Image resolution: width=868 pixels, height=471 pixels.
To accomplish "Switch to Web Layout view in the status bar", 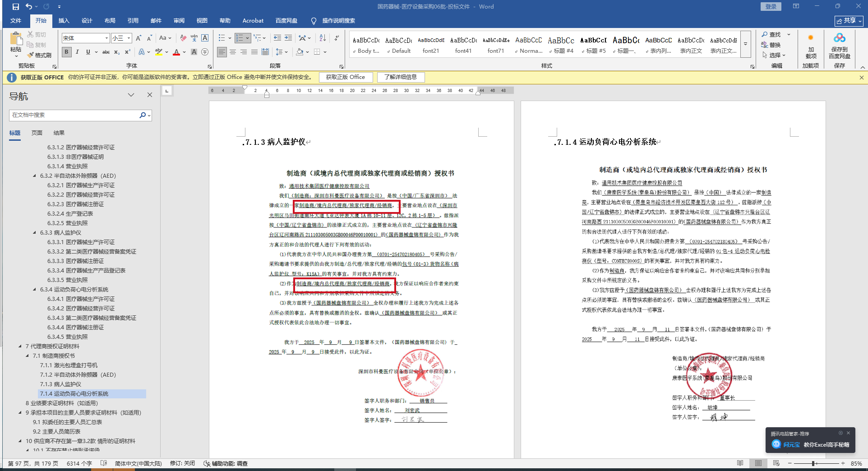I will pyautogui.click(x=776, y=463).
